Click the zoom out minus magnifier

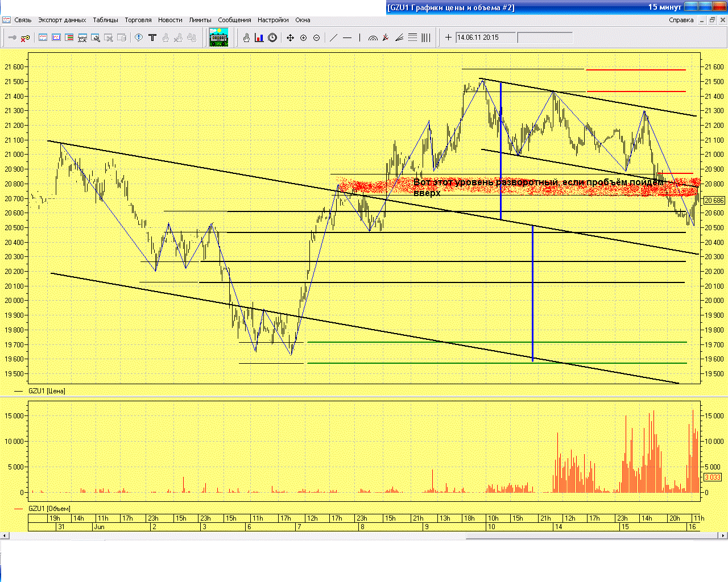[316, 38]
